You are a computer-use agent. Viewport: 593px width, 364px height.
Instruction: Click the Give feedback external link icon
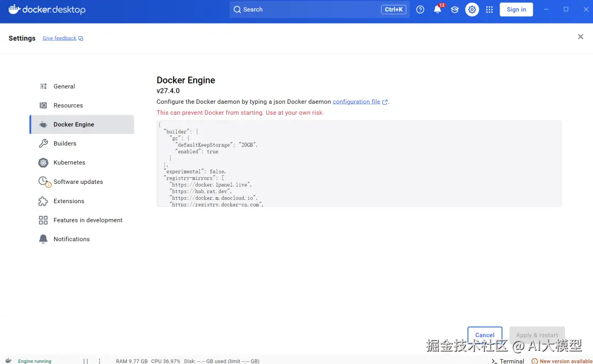[x=81, y=38]
